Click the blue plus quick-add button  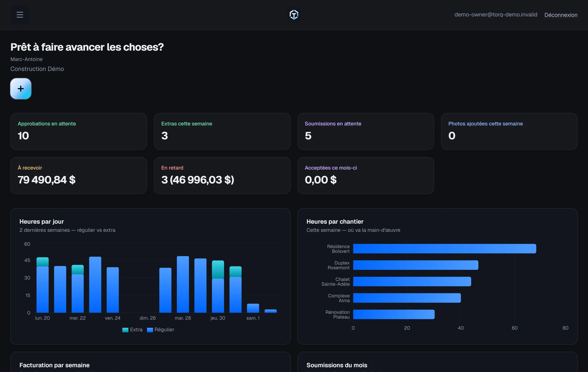[x=21, y=89]
